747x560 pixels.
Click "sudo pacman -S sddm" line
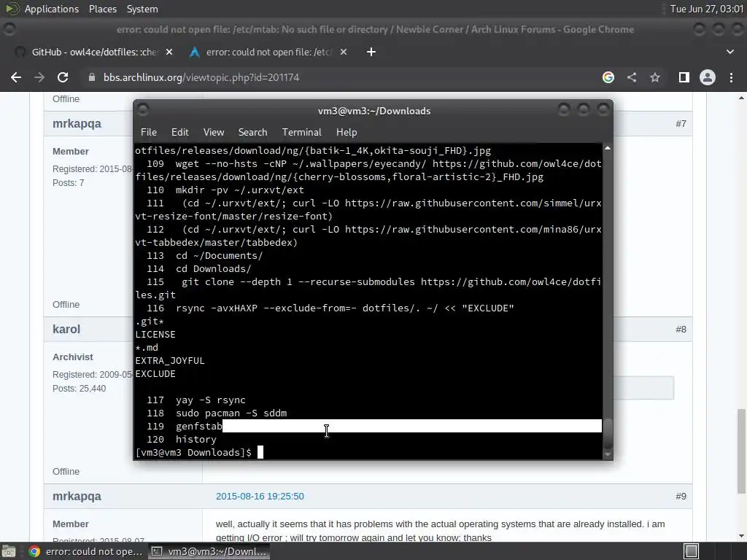[231, 413]
